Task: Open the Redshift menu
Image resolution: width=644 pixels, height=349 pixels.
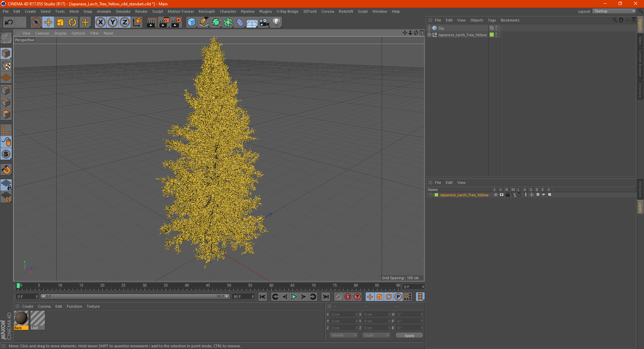Action: 346,11
